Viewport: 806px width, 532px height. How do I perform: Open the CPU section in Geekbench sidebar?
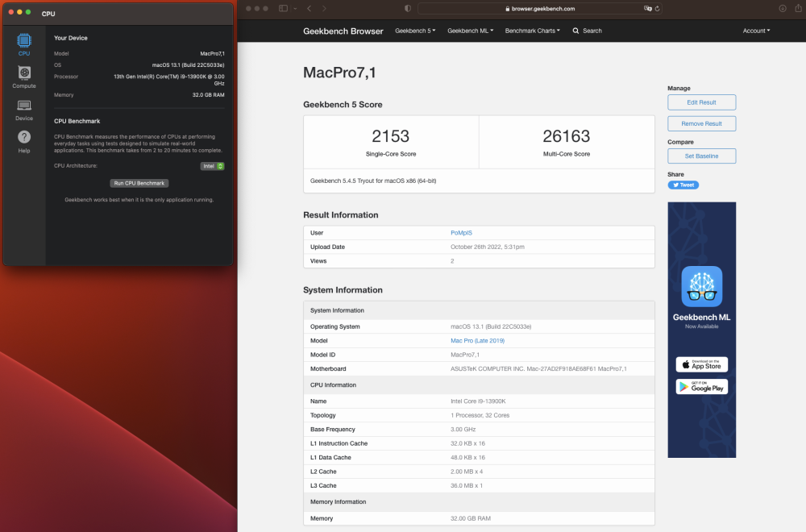(x=23, y=44)
